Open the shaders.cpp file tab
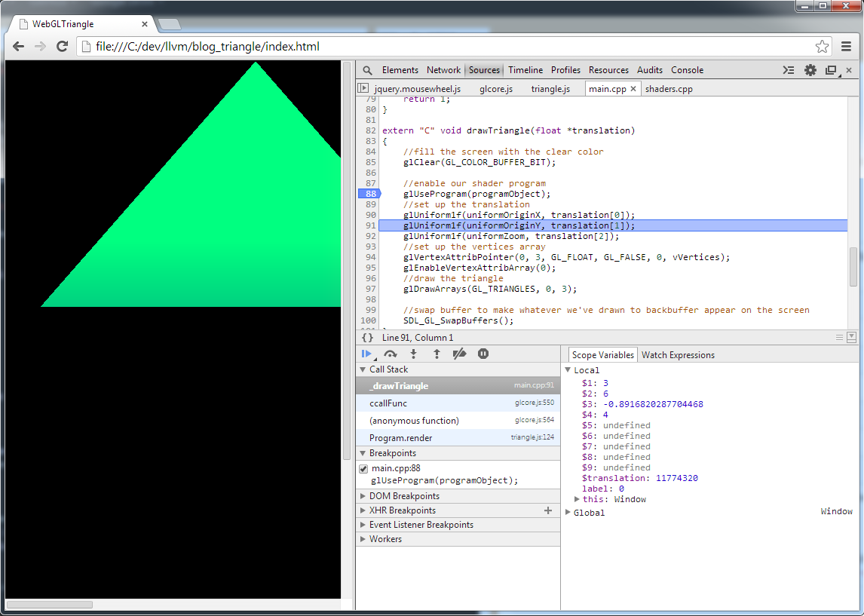864x616 pixels. [x=669, y=89]
